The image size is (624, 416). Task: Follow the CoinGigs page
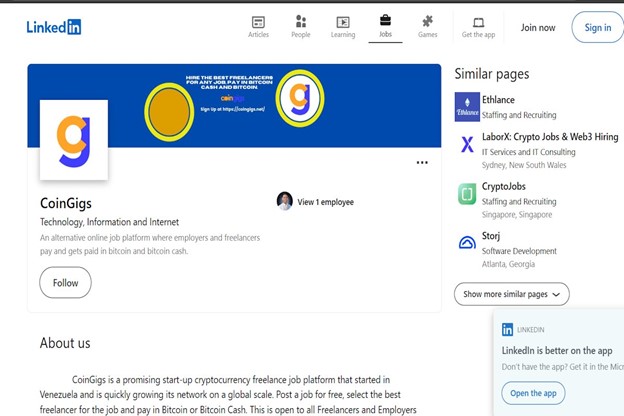(65, 283)
